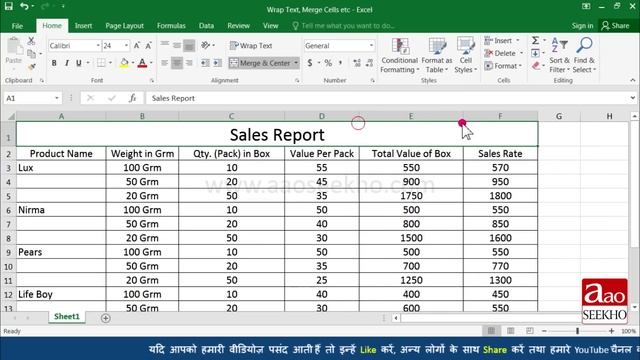Image resolution: width=640 pixels, height=360 pixels.
Task: Click the Save icon in quick access toolbar
Action: 9,6
